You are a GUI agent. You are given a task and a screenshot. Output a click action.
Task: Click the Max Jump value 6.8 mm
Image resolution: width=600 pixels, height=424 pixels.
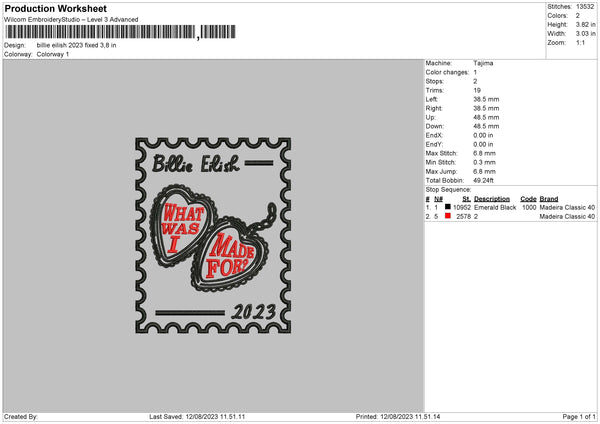point(484,172)
